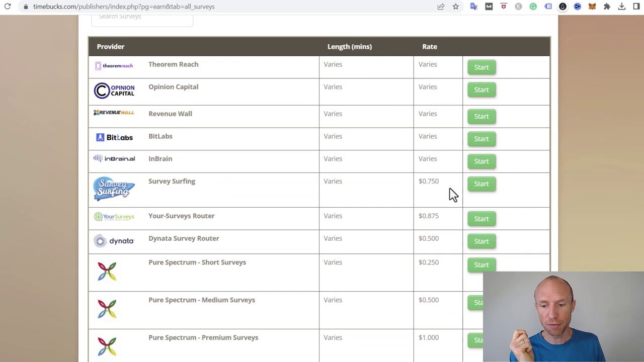Click the Provider column header

pyautogui.click(x=111, y=46)
